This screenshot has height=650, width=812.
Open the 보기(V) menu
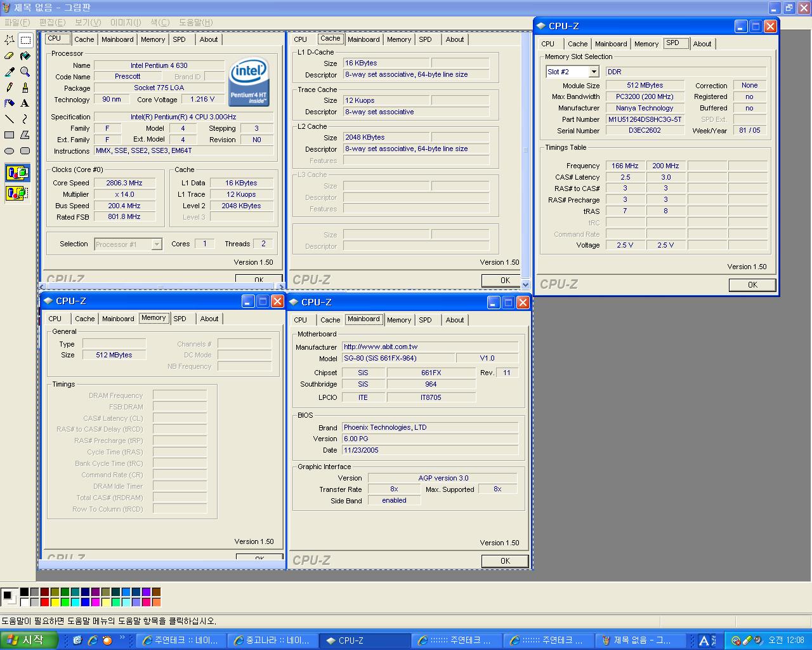tap(88, 22)
